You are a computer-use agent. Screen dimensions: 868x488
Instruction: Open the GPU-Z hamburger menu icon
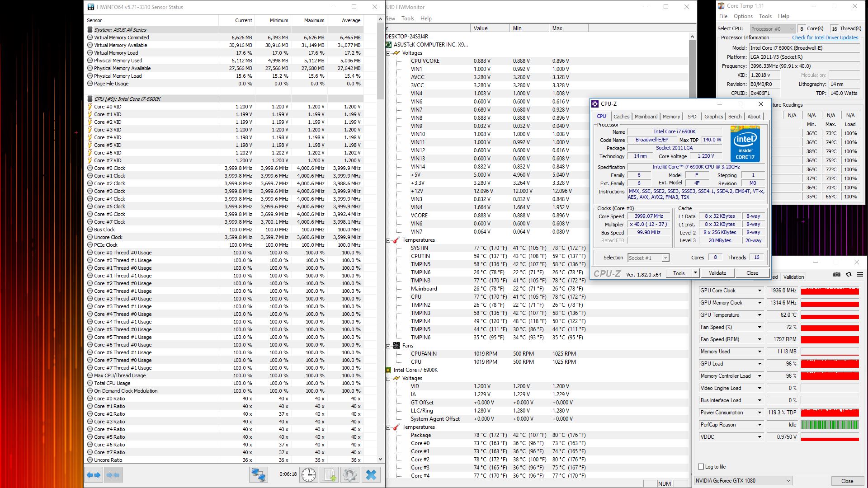coord(860,274)
